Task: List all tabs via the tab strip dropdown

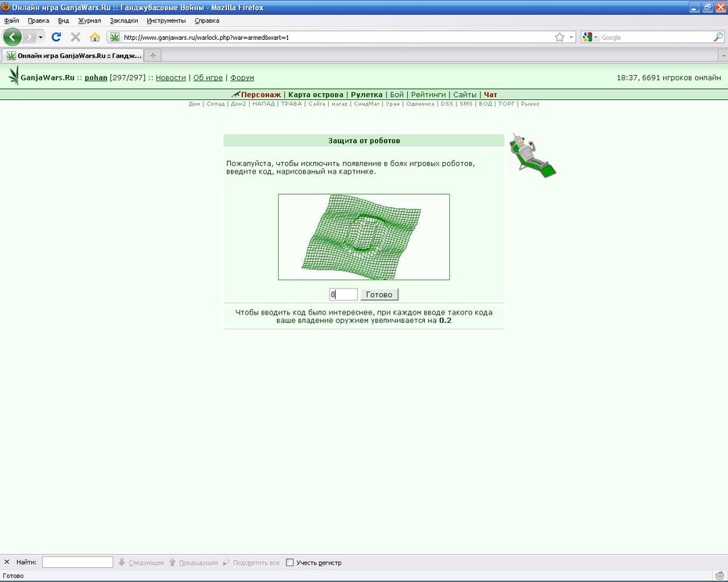Action: (723, 56)
